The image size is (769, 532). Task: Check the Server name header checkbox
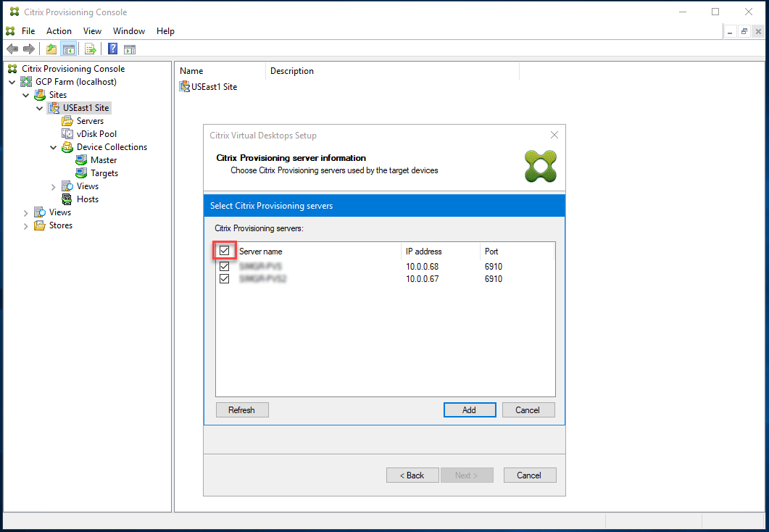pos(225,250)
